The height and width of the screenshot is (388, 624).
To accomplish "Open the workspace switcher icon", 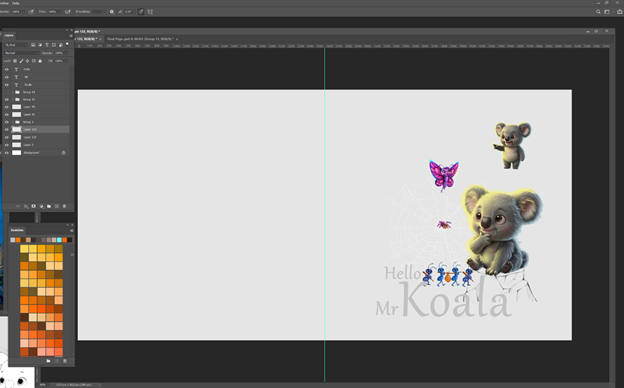I will (x=607, y=12).
